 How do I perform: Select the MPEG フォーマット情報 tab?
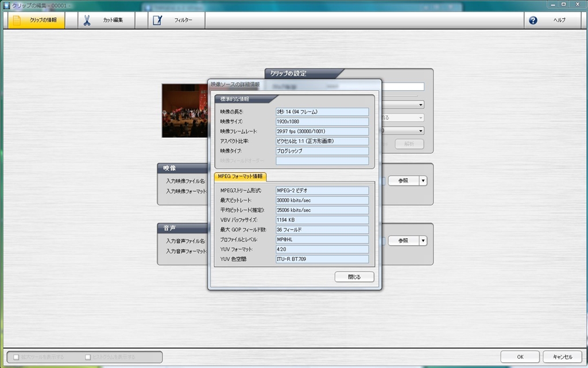pyautogui.click(x=240, y=176)
